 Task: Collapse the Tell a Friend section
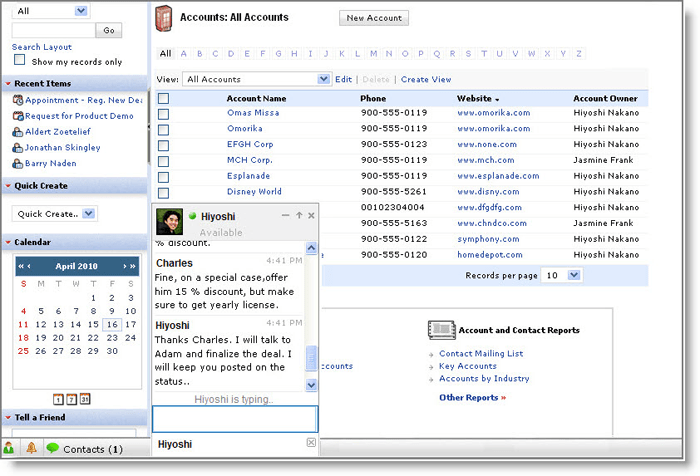tap(8, 418)
